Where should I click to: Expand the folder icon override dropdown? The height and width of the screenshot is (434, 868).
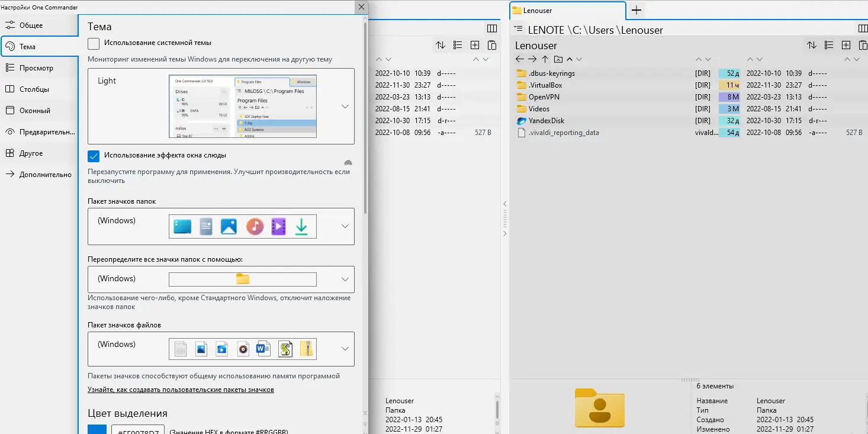pyautogui.click(x=221, y=279)
